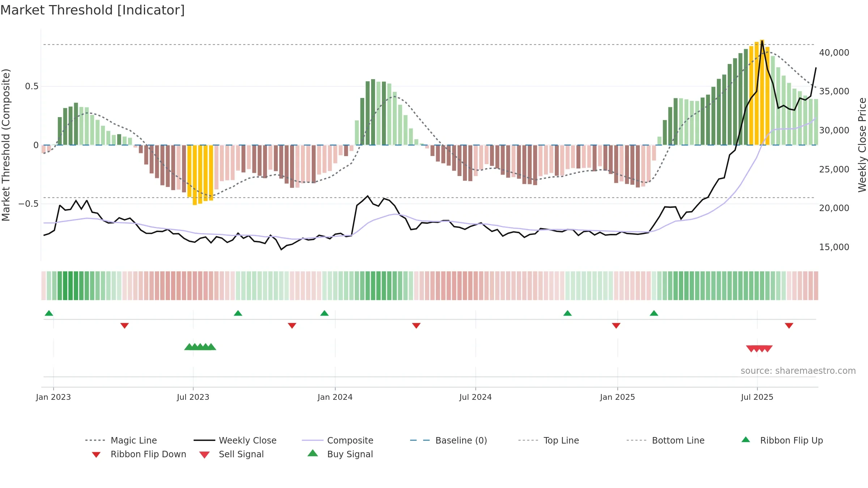Click the 35,000 right axis tick

(834, 91)
